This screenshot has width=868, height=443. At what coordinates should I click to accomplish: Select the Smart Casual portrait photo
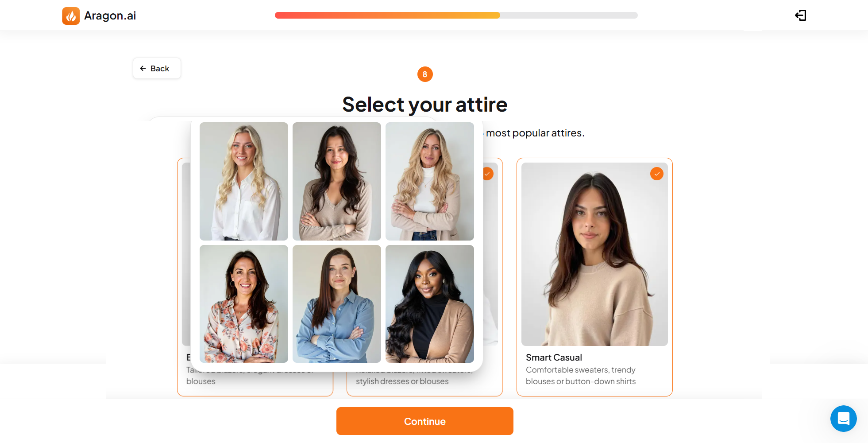594,254
